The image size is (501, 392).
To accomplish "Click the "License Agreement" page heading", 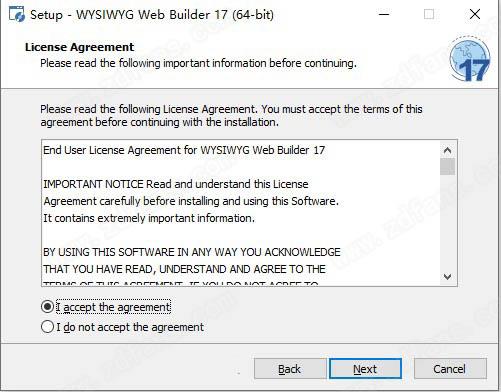I will point(80,47).
